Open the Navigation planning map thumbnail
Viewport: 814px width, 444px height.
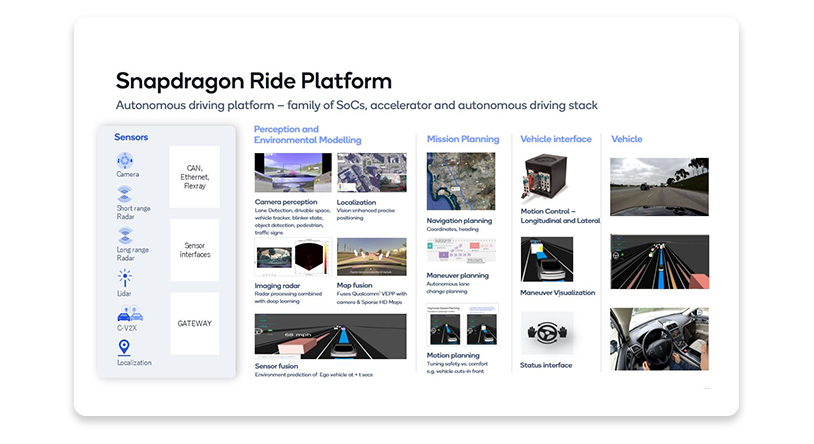(461, 181)
